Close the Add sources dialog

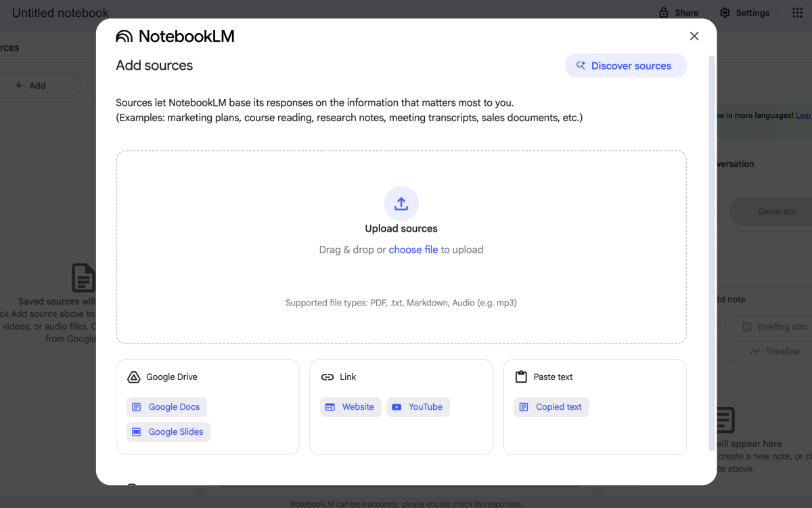pos(694,37)
